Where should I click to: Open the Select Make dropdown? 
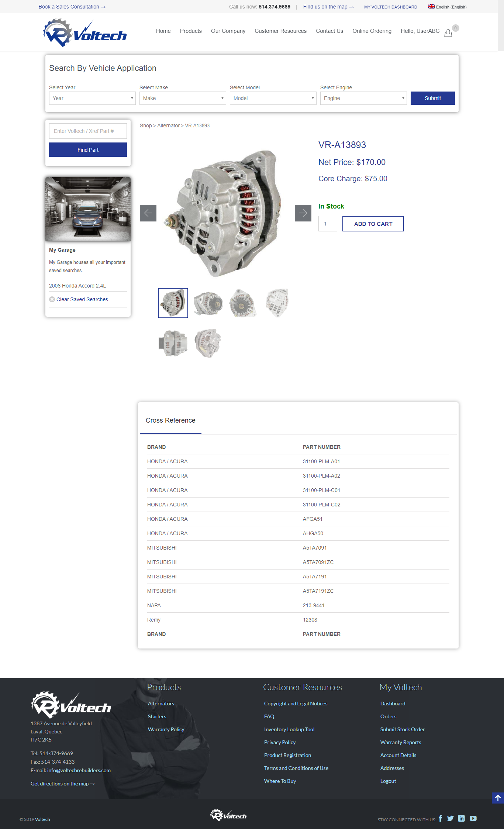pyautogui.click(x=183, y=98)
